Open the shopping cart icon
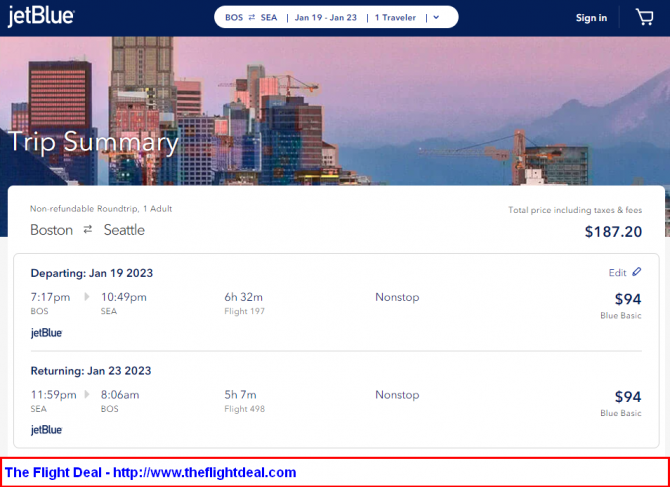670x487 pixels. pos(644,18)
